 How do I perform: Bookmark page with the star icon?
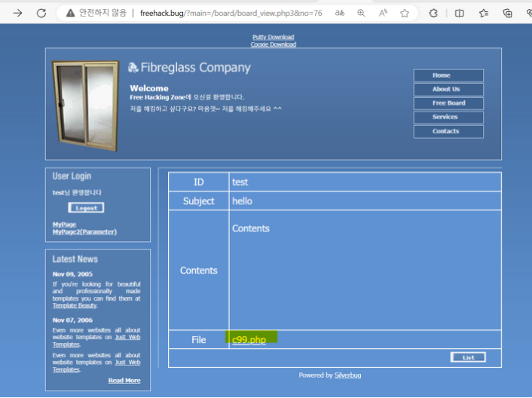point(405,13)
